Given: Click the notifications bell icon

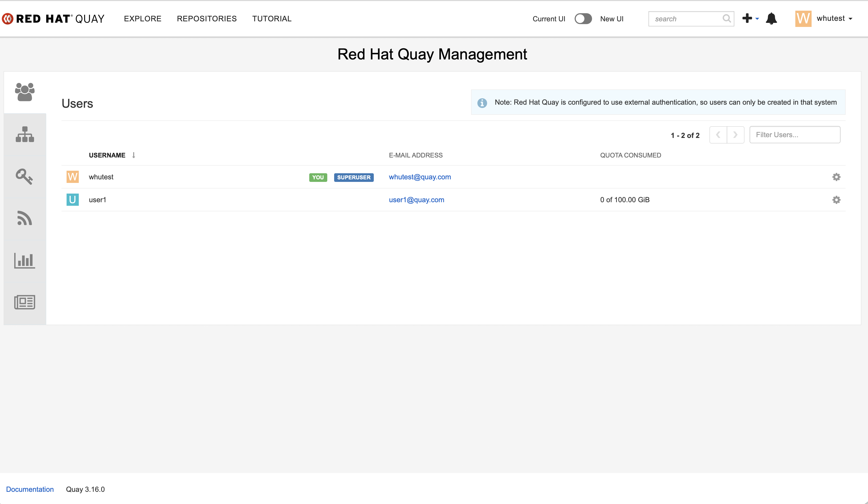Looking at the screenshot, I should click(771, 19).
